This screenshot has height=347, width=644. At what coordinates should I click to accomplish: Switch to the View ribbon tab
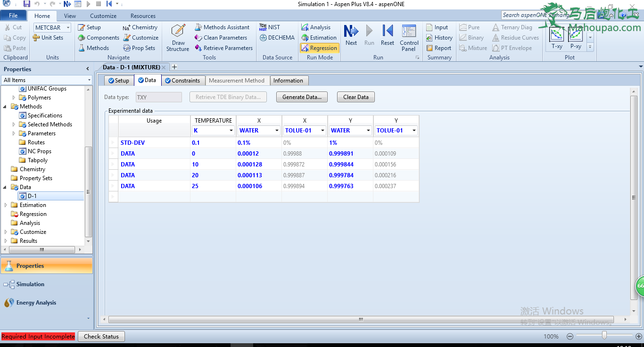(x=70, y=16)
